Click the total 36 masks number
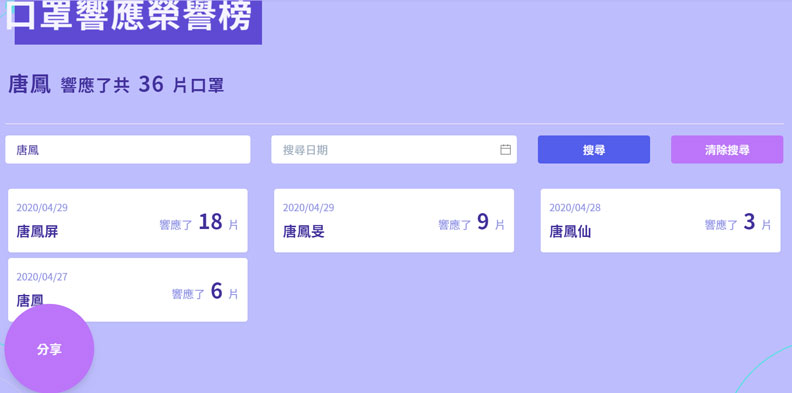Screen dimensions: 792x393 [151, 84]
